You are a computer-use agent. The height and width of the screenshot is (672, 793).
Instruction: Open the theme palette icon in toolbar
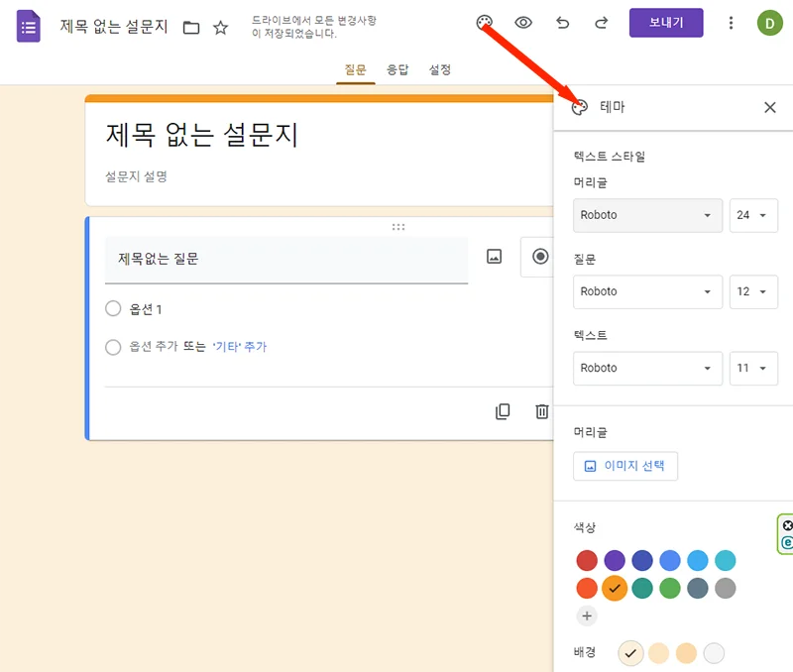tap(484, 22)
